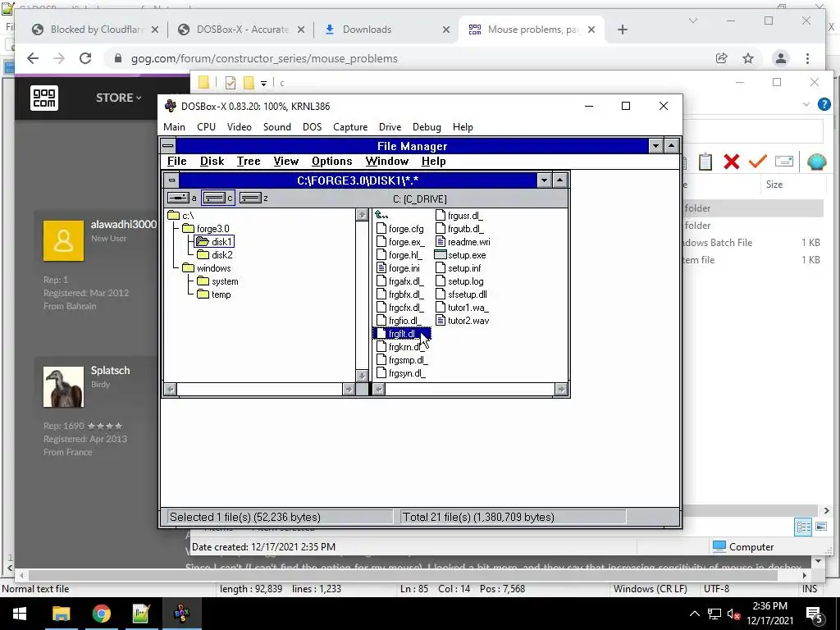Screen dimensions: 840x630
Task: Open File Manager's File menu
Action: tap(177, 162)
